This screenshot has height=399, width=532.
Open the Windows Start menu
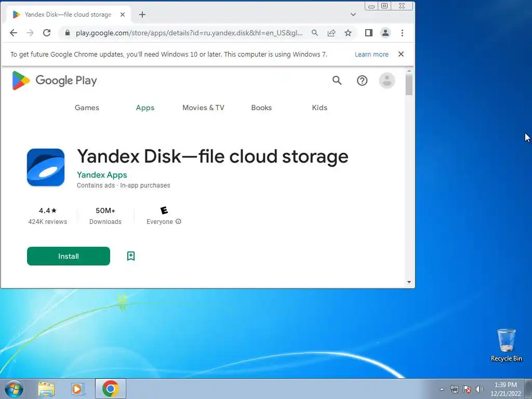coord(14,389)
